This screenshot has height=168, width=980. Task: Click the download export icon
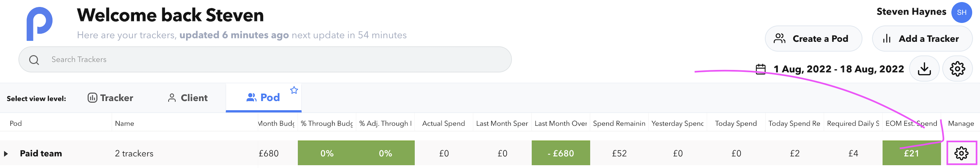(x=924, y=69)
